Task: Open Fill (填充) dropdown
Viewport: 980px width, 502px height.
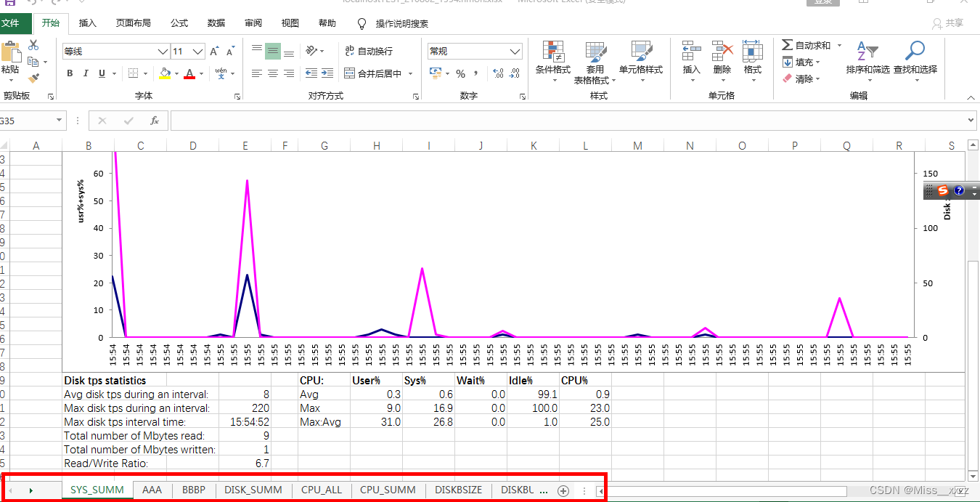Action: click(x=801, y=62)
